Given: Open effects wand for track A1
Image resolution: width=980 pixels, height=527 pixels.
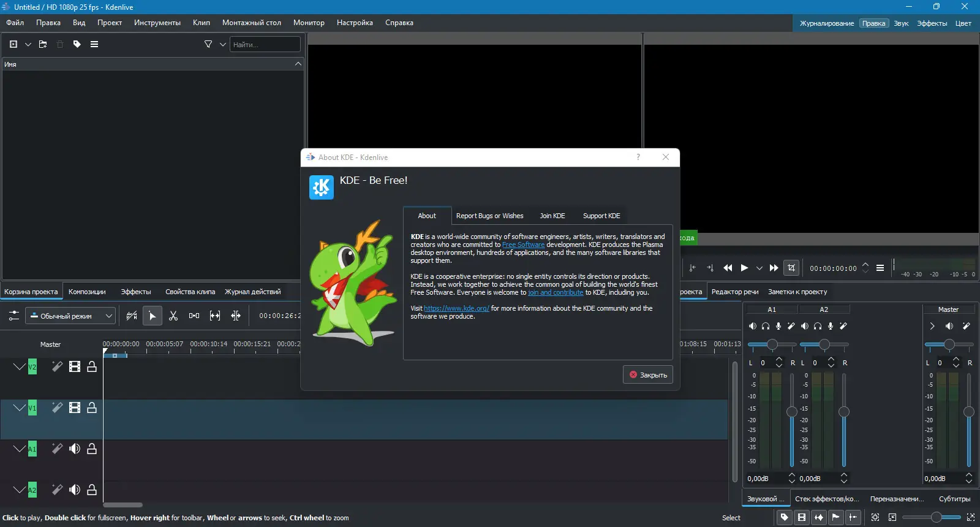Looking at the screenshot, I should point(57,449).
